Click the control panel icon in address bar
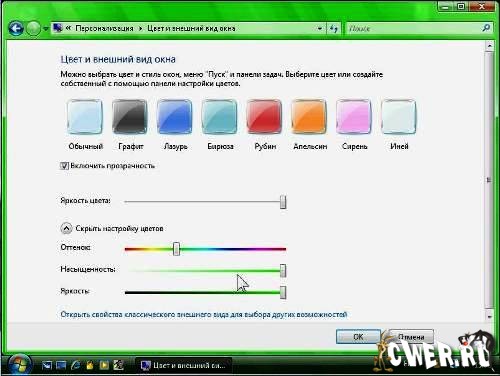This screenshot has height=376, width=500. click(58, 28)
